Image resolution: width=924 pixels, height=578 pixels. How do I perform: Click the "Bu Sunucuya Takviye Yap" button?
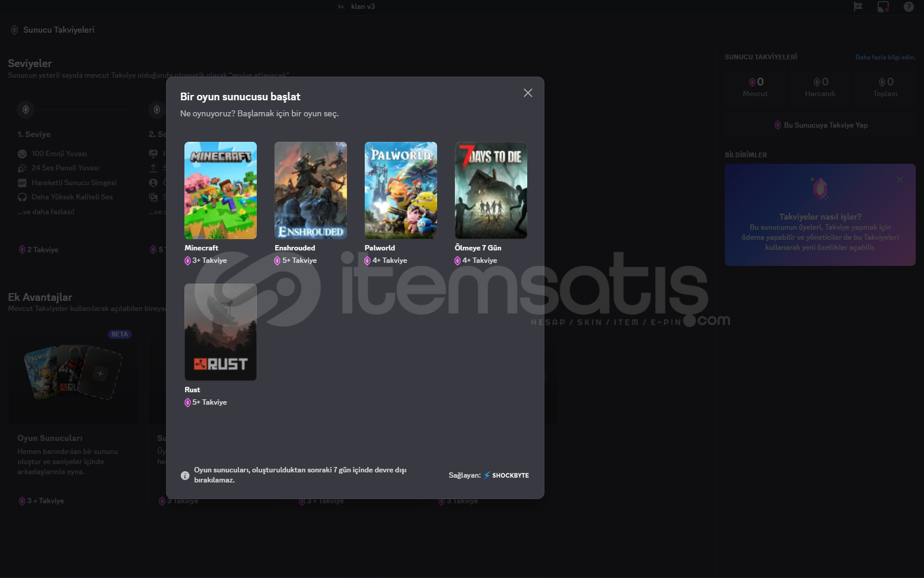pos(820,125)
